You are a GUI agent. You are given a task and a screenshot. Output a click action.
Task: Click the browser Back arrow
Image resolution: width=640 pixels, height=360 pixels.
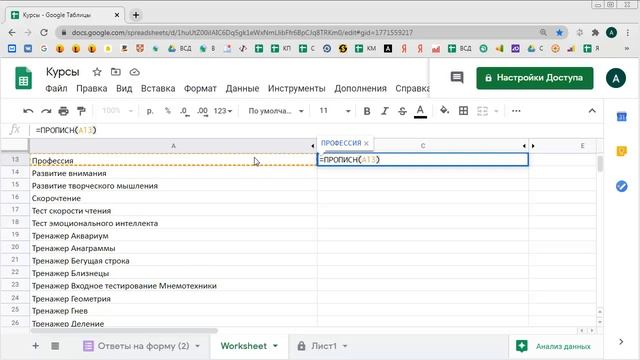click(12, 33)
